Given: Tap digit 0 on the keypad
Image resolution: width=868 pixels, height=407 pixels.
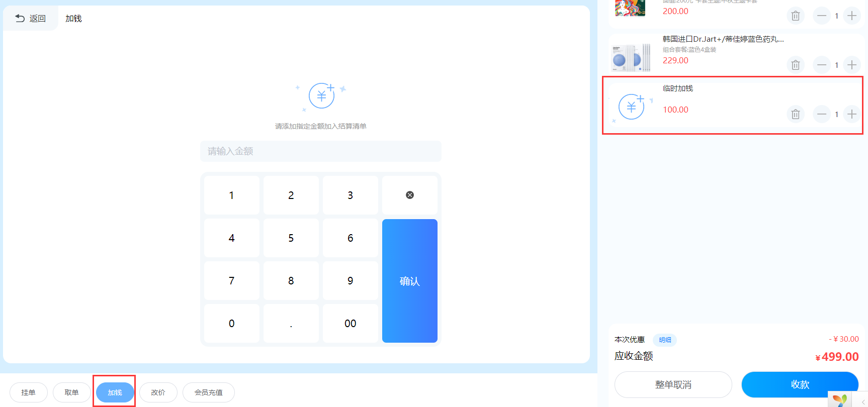Looking at the screenshot, I should [232, 323].
